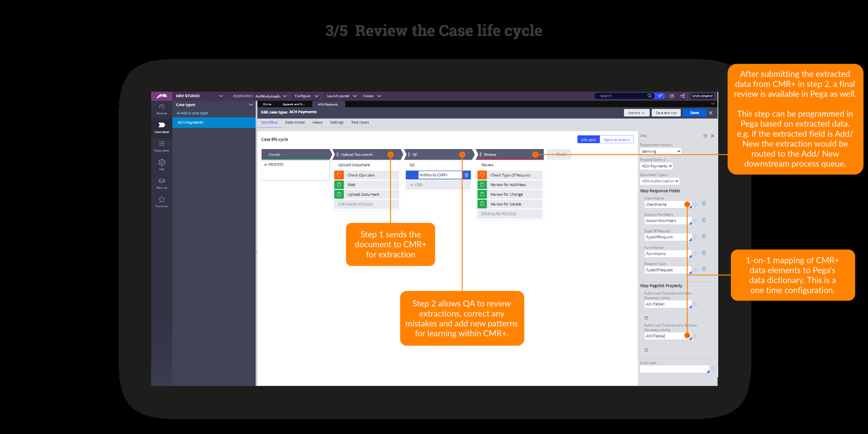Open the help icon in top bar

click(x=672, y=96)
